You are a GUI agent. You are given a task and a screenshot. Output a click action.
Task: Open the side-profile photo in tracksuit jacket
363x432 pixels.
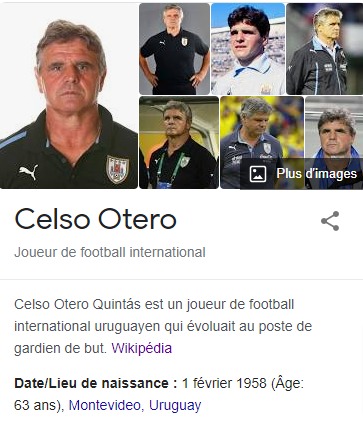click(325, 49)
